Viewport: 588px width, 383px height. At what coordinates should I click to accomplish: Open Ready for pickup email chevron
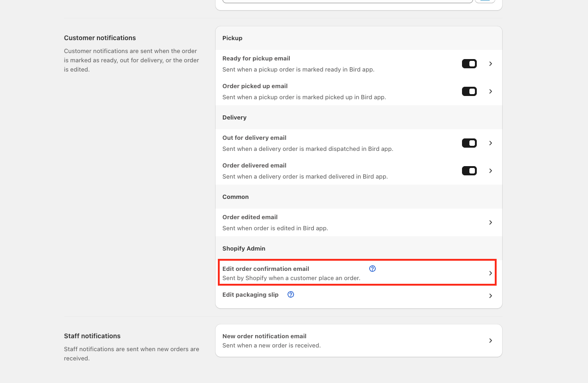click(x=491, y=64)
